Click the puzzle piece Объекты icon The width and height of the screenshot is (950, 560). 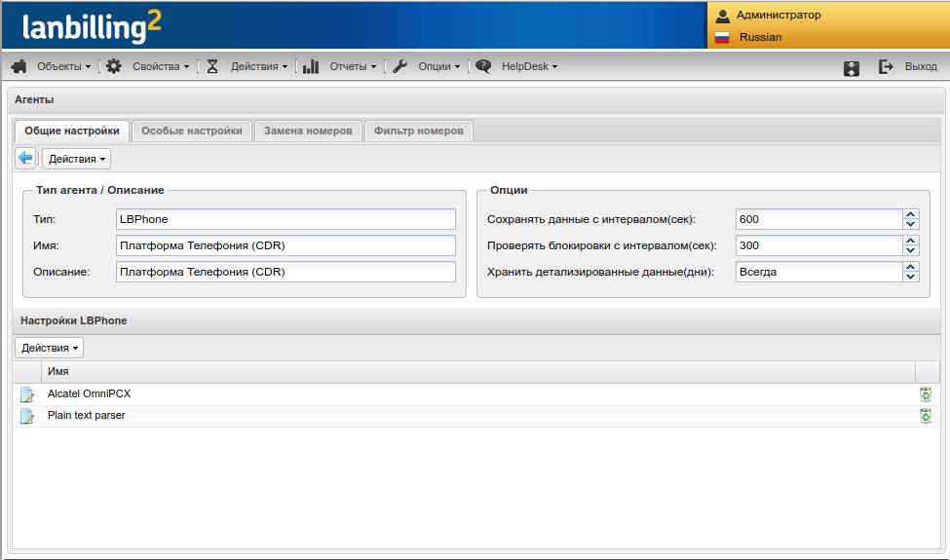point(19,66)
